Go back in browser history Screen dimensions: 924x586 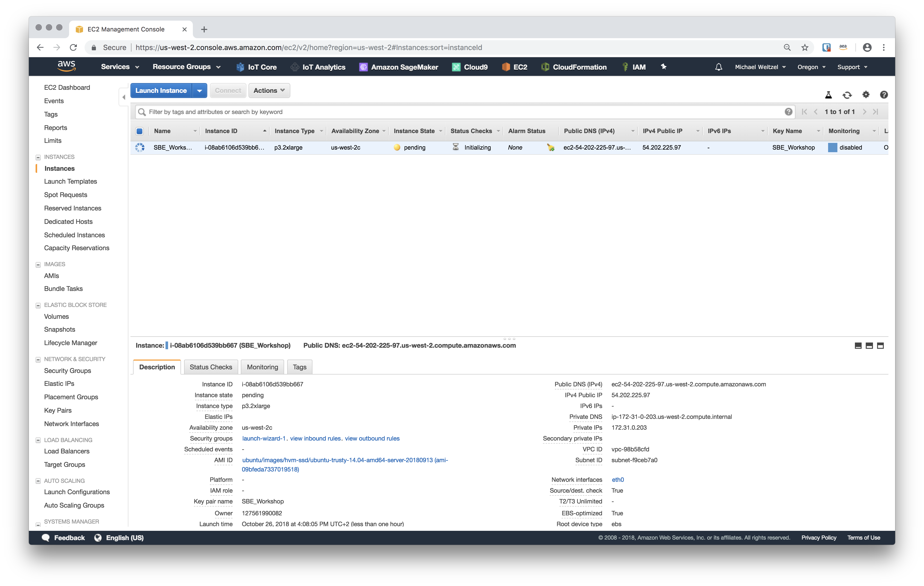pos(40,47)
